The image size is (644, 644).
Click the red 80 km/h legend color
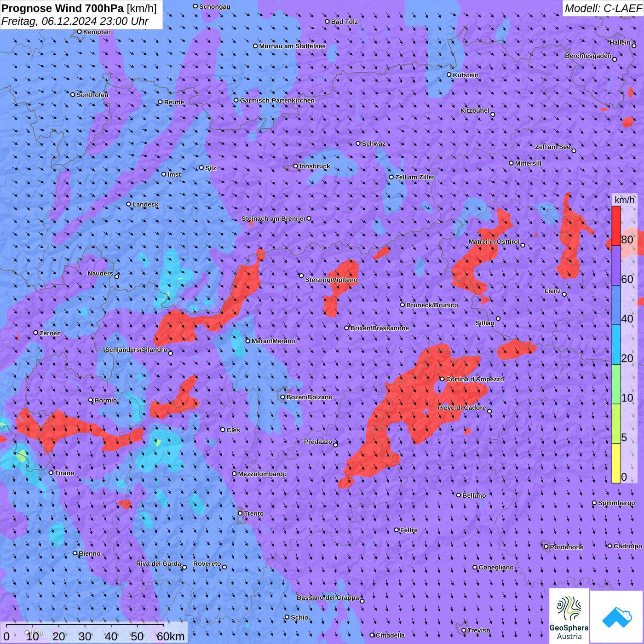tap(616, 226)
